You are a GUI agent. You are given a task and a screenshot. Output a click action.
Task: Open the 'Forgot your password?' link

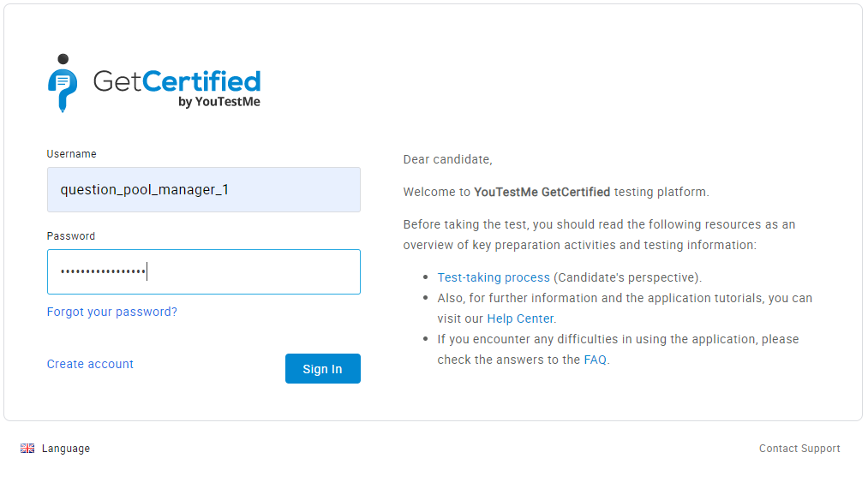(112, 312)
